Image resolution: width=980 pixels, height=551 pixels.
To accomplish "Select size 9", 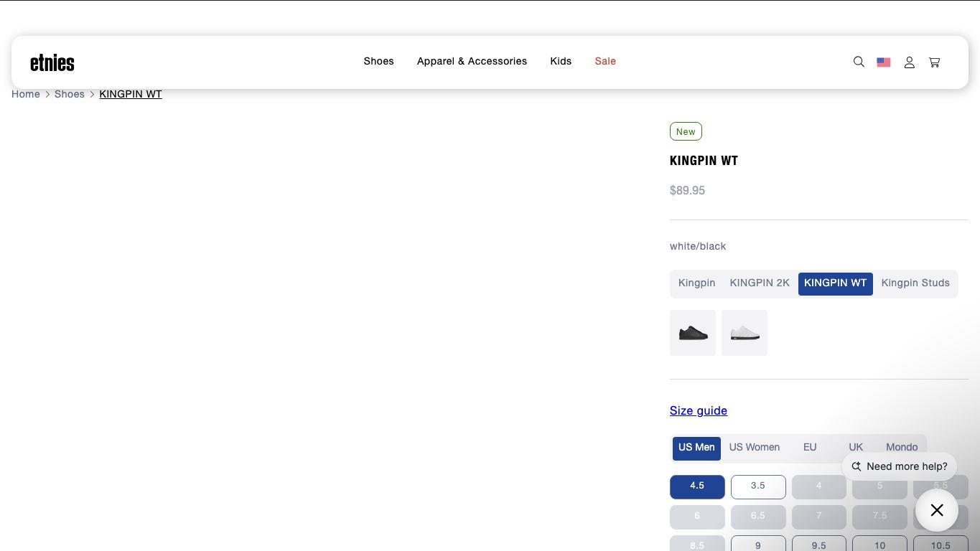I will [758, 544].
